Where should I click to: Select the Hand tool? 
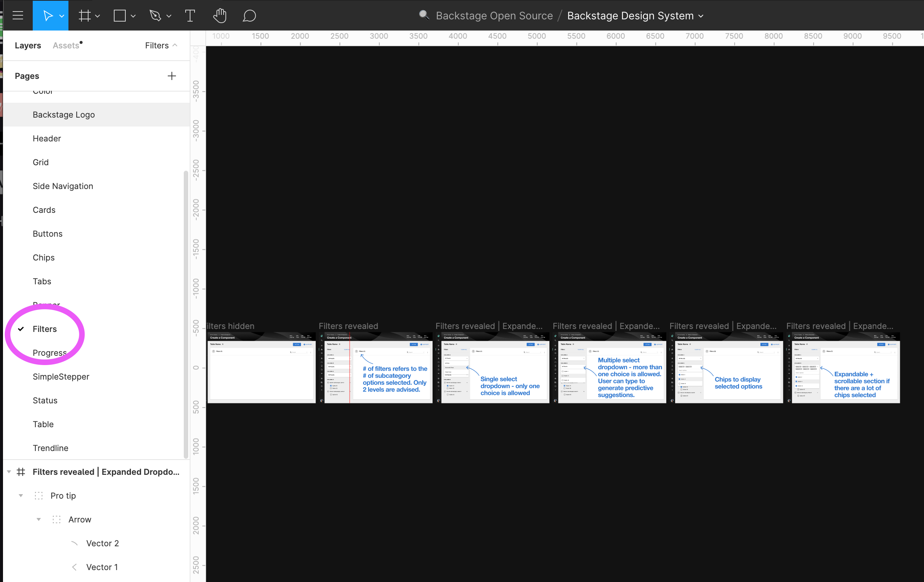pyautogui.click(x=220, y=16)
